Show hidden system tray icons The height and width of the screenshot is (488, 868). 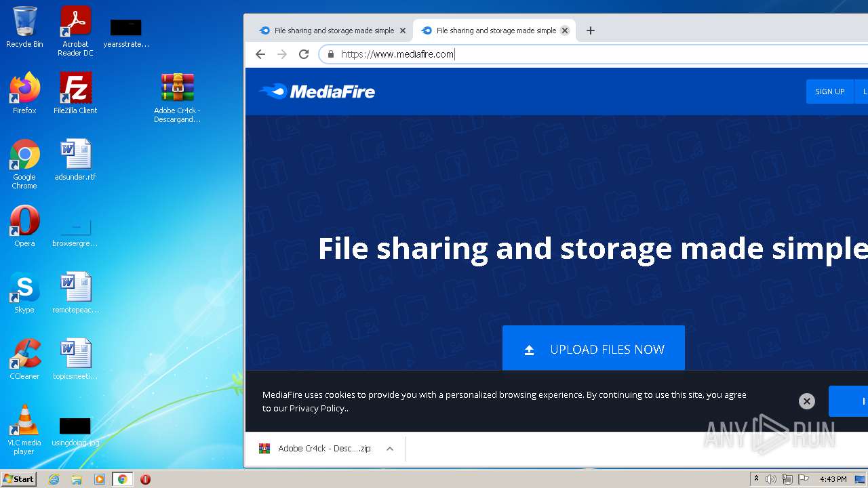(x=756, y=479)
